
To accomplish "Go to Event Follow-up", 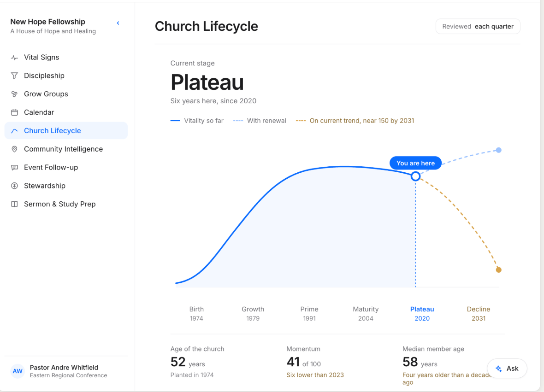I will point(66,167).
